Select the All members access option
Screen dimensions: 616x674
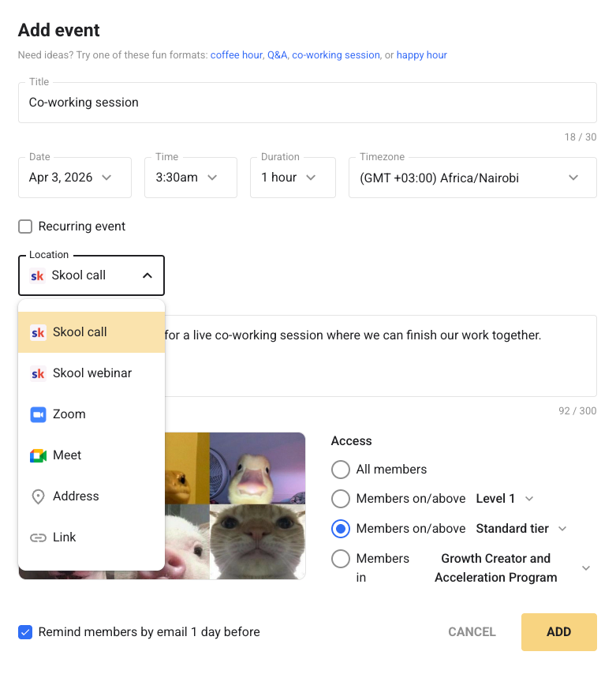[x=341, y=470]
